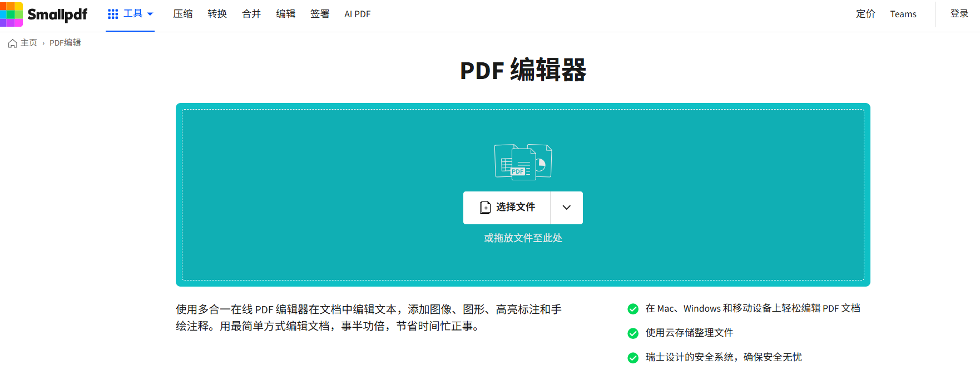Click text 在 Mac、Windows 和移动设备上轻松编辑 PDF 文档

[753, 308]
